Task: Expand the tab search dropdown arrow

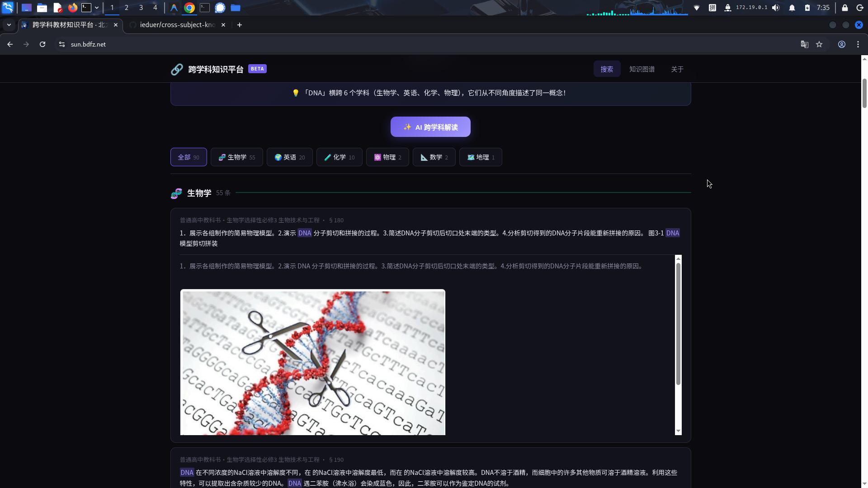Action: [x=9, y=25]
